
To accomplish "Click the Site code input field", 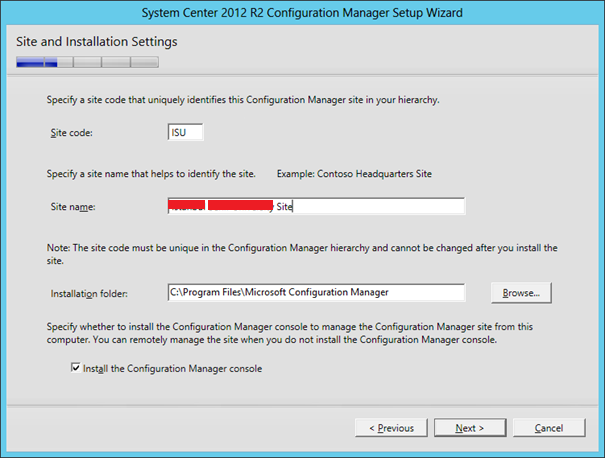I will pos(185,132).
